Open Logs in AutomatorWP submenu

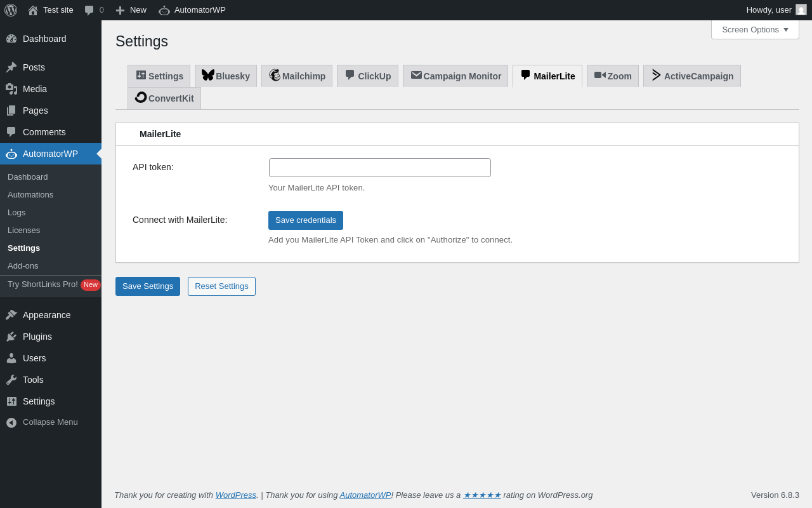click(16, 213)
